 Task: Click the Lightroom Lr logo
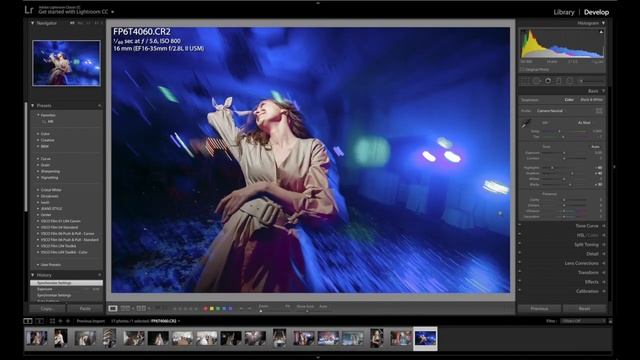pos(29,10)
